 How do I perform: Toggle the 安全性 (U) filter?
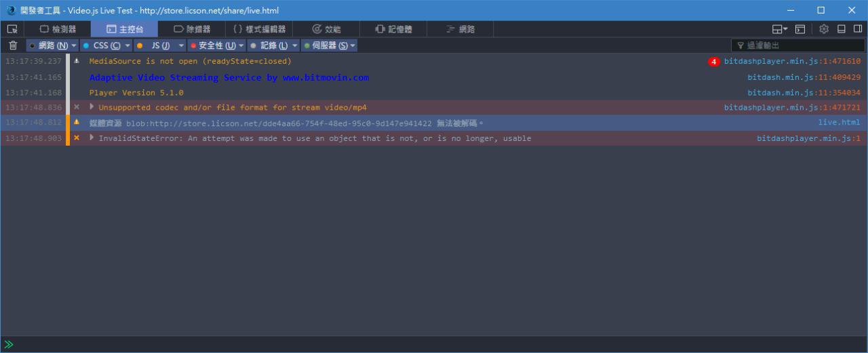tap(213, 45)
